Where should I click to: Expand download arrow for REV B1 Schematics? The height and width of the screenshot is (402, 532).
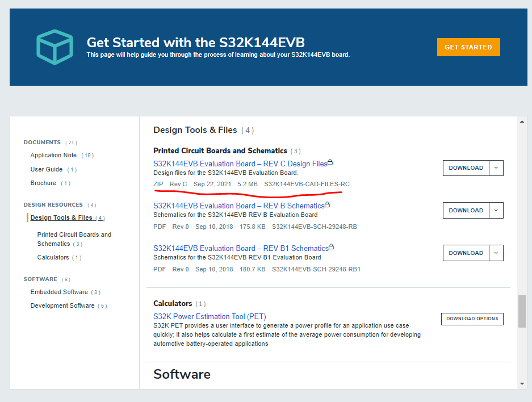click(x=496, y=253)
